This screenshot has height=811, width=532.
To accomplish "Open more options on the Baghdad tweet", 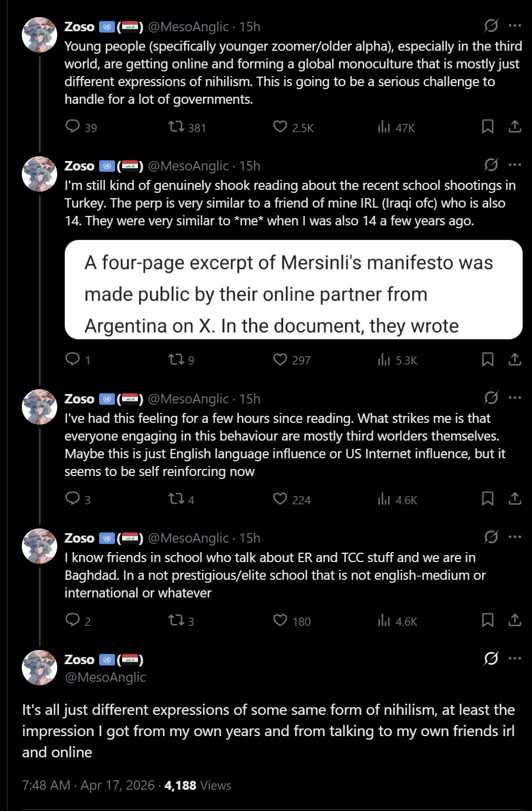I will click(515, 537).
